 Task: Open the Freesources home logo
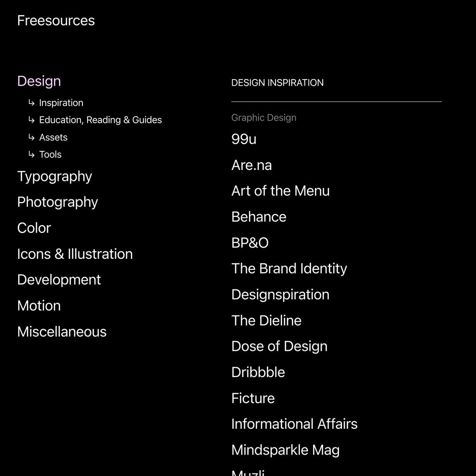pyautogui.click(x=56, y=20)
